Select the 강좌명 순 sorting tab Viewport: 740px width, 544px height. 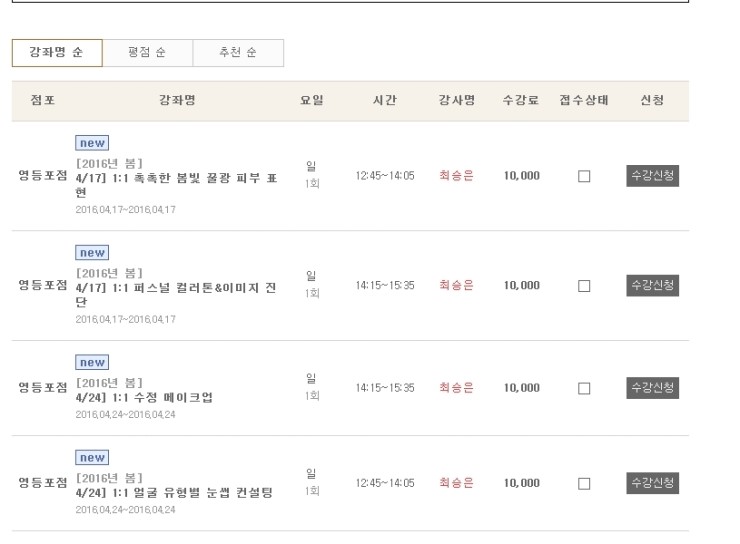tap(57, 54)
